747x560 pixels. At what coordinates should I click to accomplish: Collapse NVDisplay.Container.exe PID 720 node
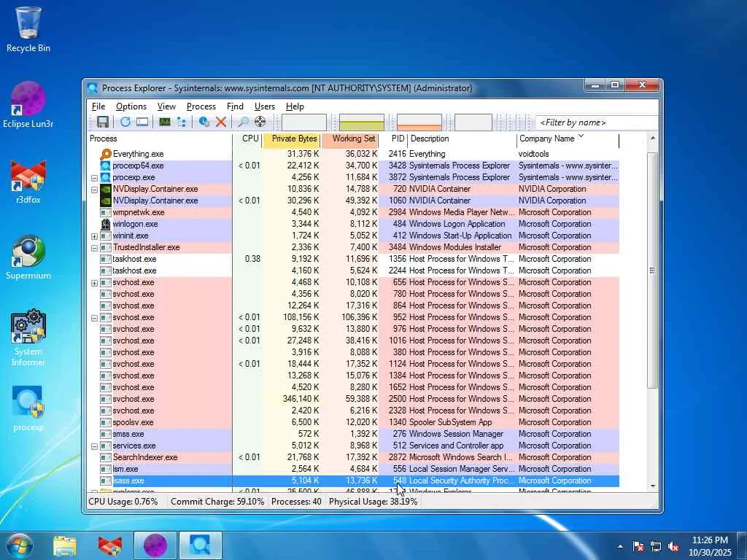click(94, 189)
